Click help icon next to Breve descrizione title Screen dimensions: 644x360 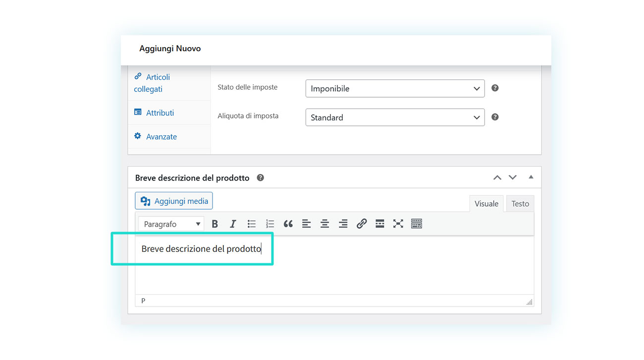click(260, 178)
